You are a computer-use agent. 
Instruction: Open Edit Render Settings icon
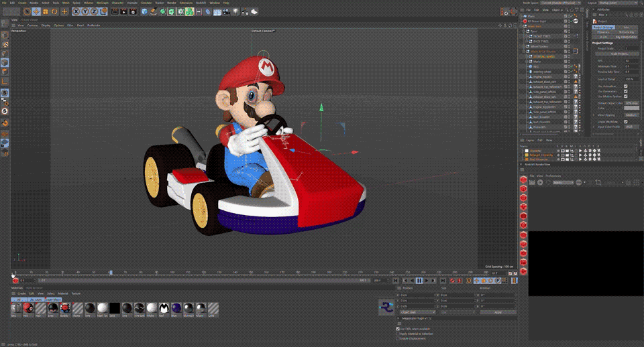[133, 11]
